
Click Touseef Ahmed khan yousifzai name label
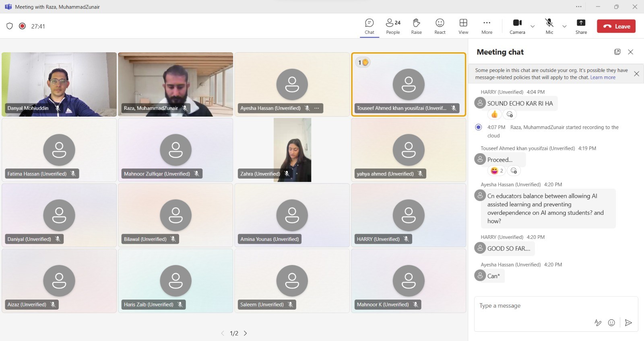(x=401, y=108)
